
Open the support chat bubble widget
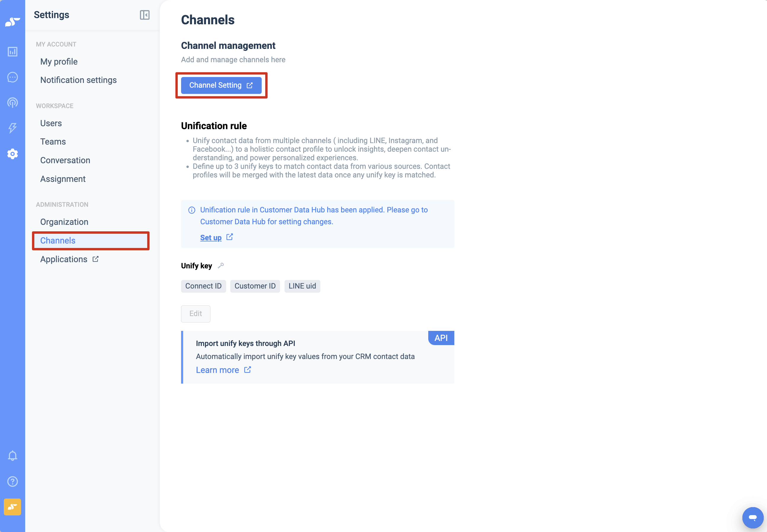tap(753, 517)
